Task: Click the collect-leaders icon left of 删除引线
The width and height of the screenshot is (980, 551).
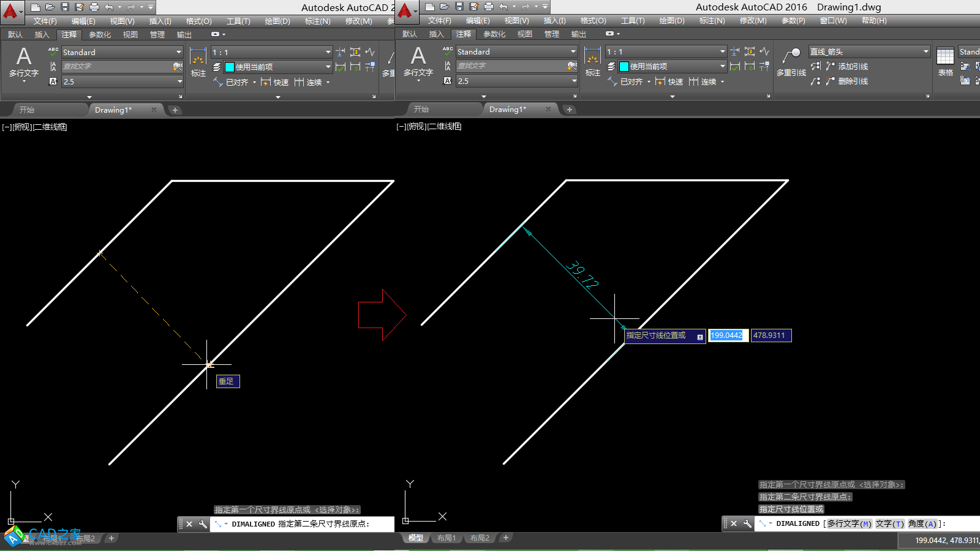Action: [816, 81]
